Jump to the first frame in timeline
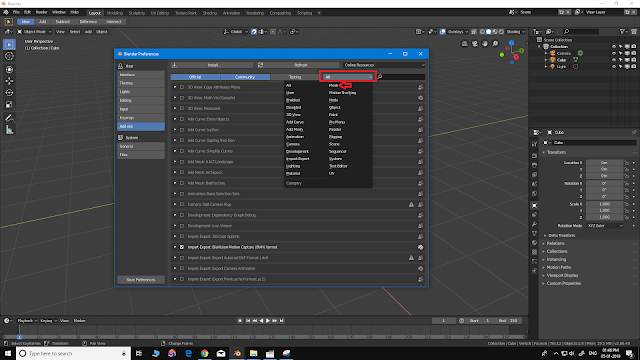This screenshot has height=360, width=640. (x=248, y=321)
